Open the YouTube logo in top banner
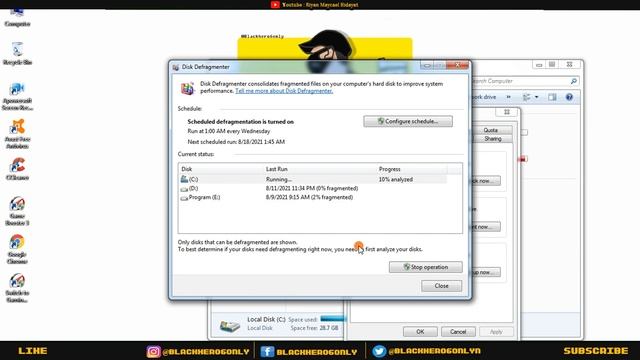 (x=275, y=5)
